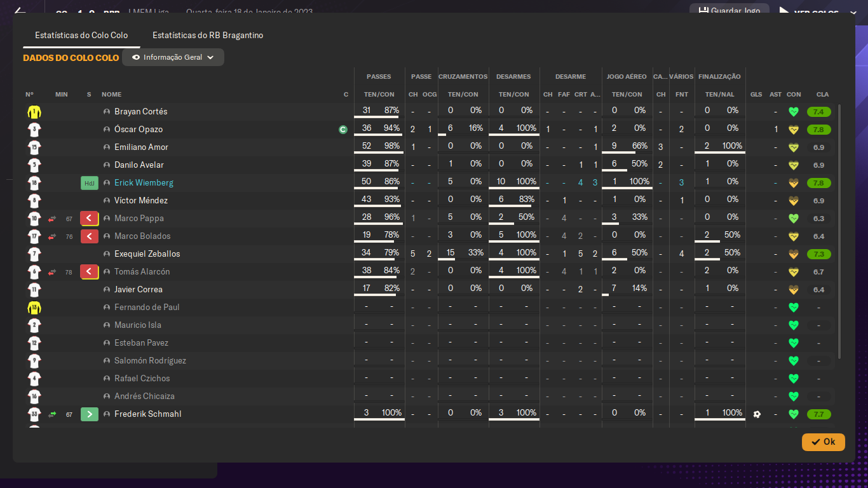Click red substituted-off arrow for Marco Bolados
The height and width of the screenshot is (488, 868).
pos(90,236)
